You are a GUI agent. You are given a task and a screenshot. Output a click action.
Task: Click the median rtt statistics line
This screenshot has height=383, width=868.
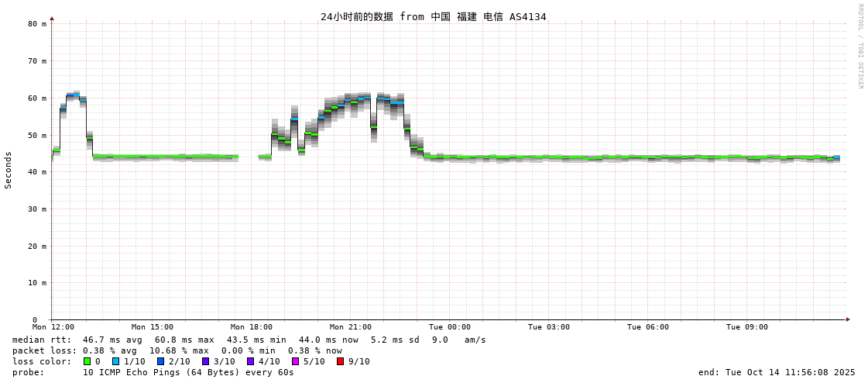249,340
